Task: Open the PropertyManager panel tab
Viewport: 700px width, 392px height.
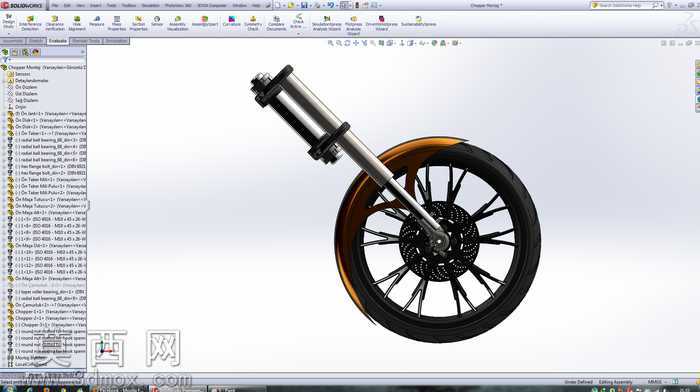Action: click(x=15, y=52)
